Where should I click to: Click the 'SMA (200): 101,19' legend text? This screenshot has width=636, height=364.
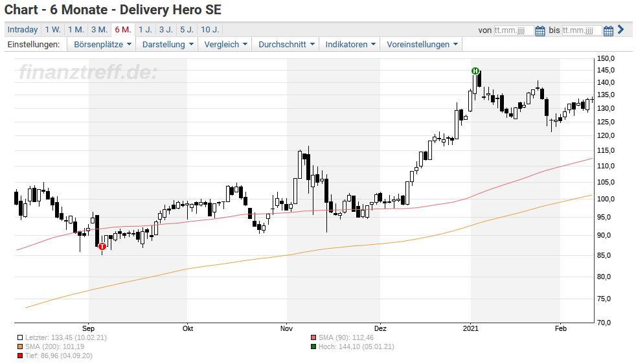click(x=55, y=347)
